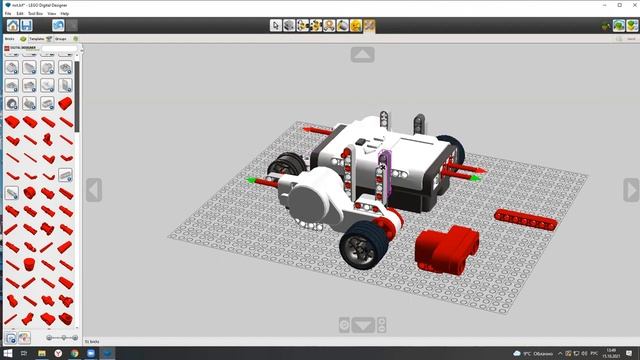The height and width of the screenshot is (360, 640).
Task: Select the Delete tool
Action: pos(369,25)
